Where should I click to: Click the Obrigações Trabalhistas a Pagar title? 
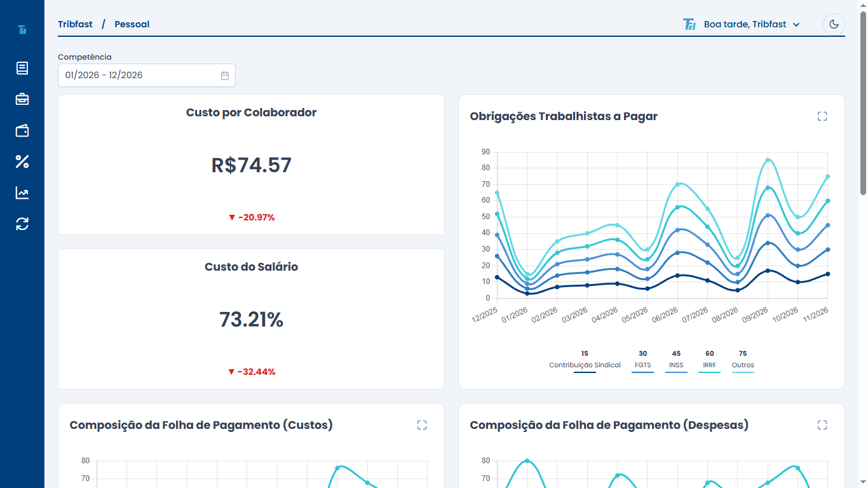(564, 116)
